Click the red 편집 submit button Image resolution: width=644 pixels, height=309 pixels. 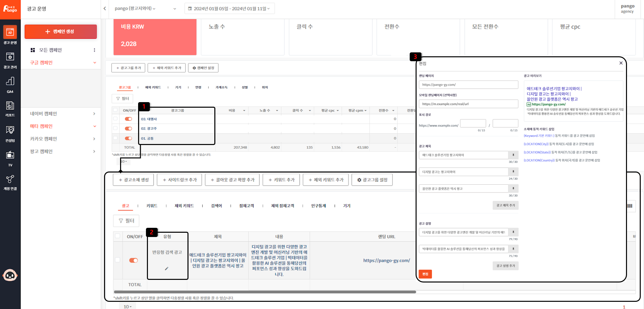point(425,274)
